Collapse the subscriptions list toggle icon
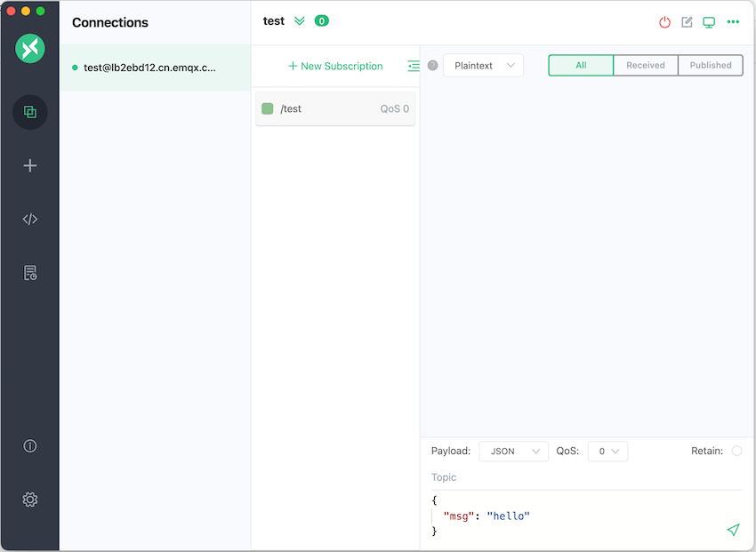756x552 pixels. click(414, 66)
